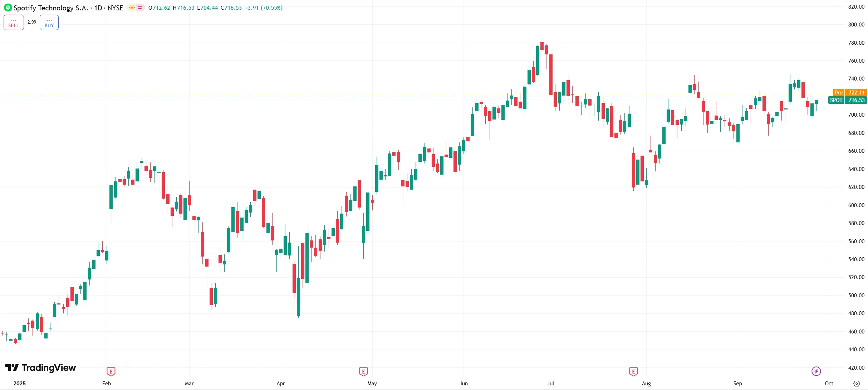Open the earnings marker near Aug
The height and width of the screenshot is (390, 868).
(x=633, y=371)
